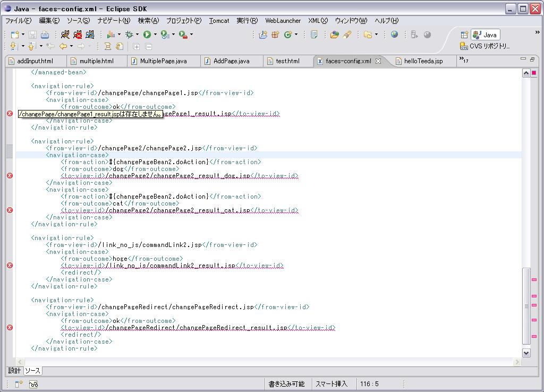Switch to CVS リポジトリ perspective
The height and width of the screenshot is (392, 544).
(485, 46)
